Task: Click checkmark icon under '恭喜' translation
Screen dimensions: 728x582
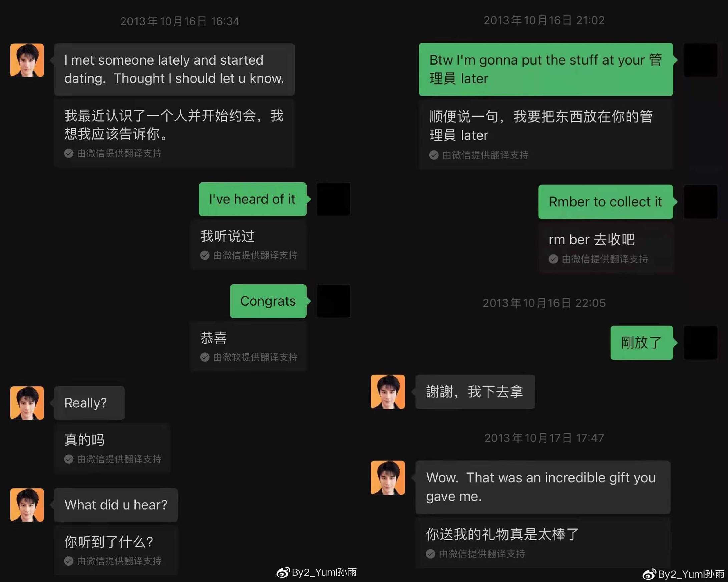Action: coord(205,357)
